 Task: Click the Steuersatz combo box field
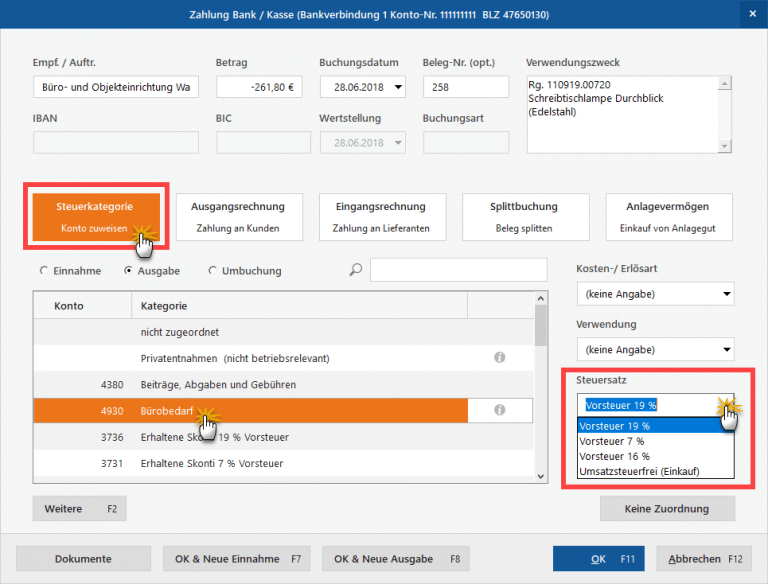point(655,405)
